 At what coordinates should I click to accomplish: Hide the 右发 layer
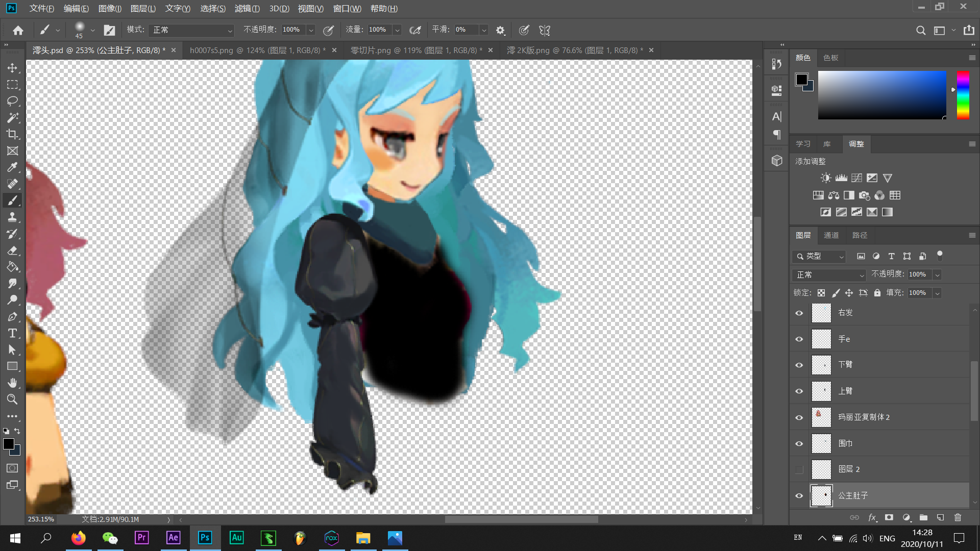coord(799,313)
